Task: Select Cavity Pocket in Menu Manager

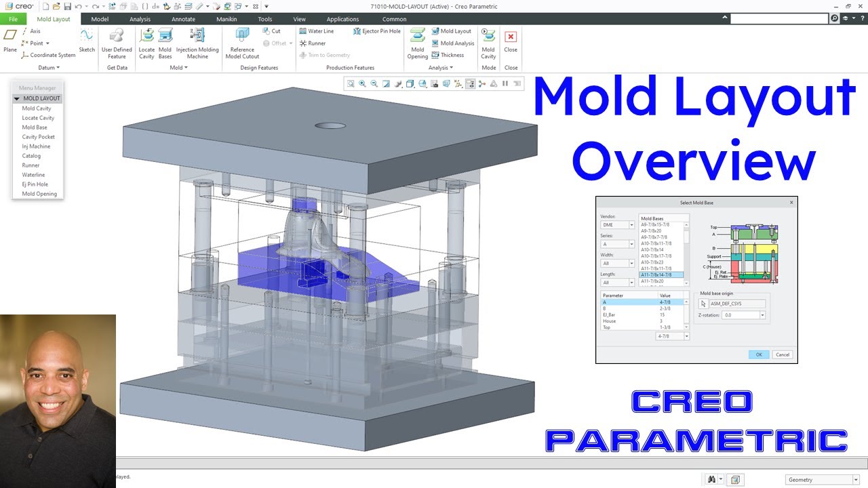Action: 38,137
